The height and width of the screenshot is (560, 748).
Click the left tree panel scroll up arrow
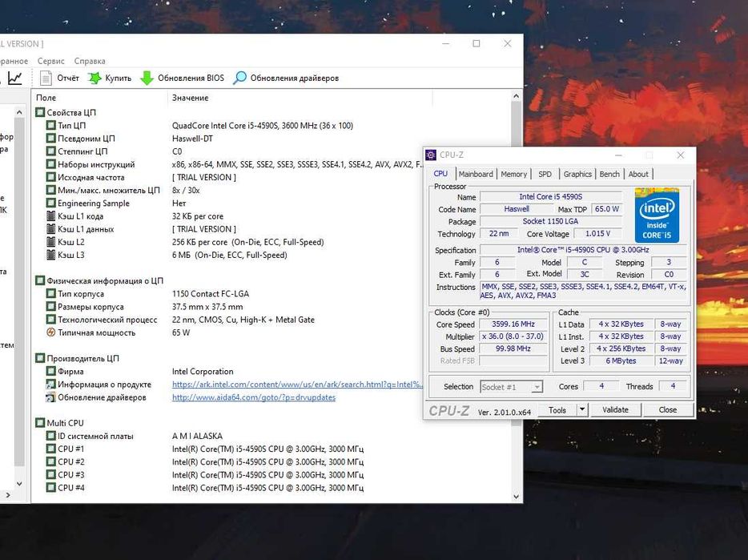pos(19,112)
